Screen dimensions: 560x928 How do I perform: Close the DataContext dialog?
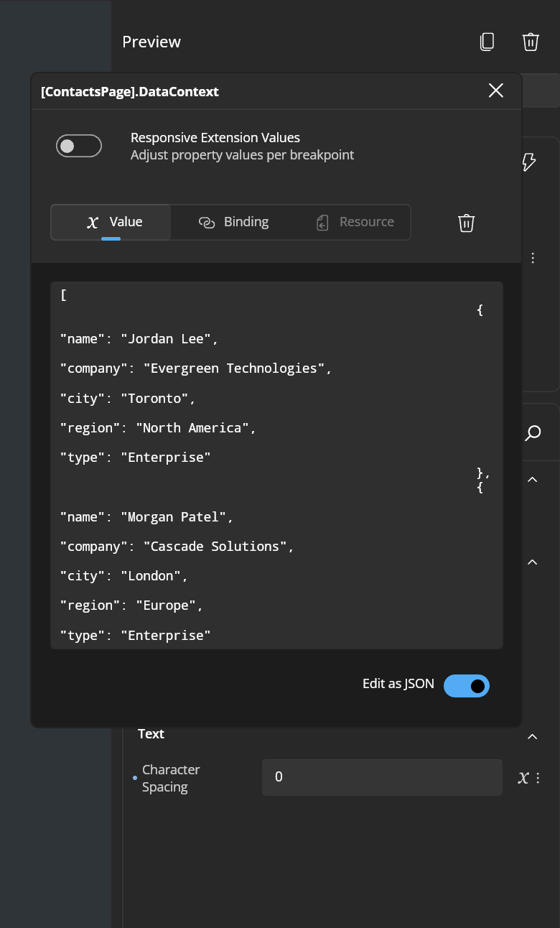click(x=495, y=90)
